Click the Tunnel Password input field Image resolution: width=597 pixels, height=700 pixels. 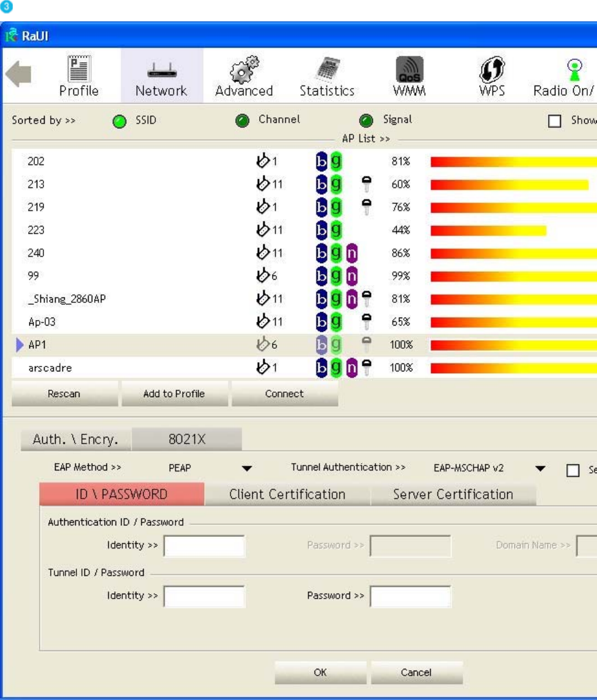411,596
